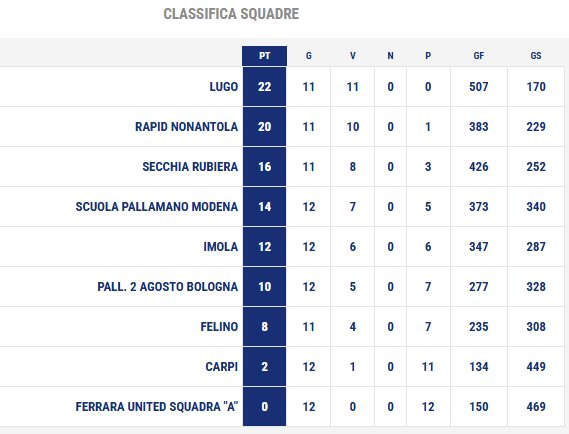This screenshot has width=569, height=434.
Task: Select FERRARA UNITED SQUADRA "A" team
Action: pyautogui.click(x=157, y=406)
